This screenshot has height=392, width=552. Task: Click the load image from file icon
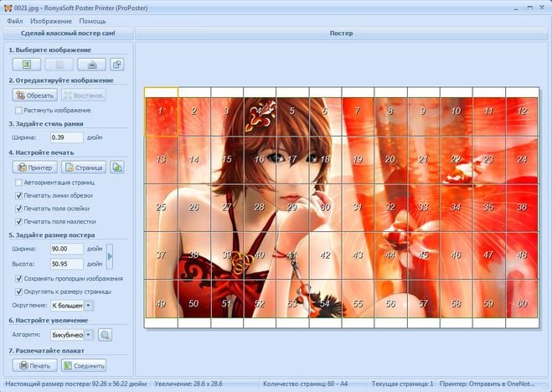(26, 64)
